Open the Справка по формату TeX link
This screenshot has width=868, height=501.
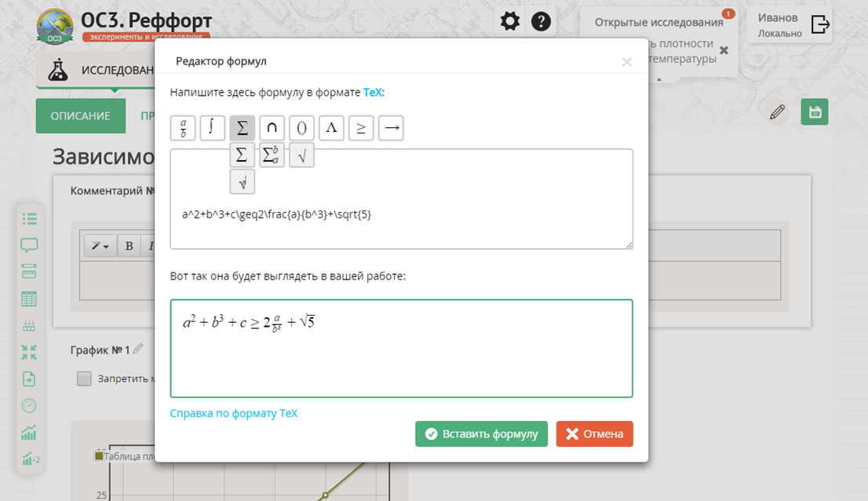click(234, 413)
